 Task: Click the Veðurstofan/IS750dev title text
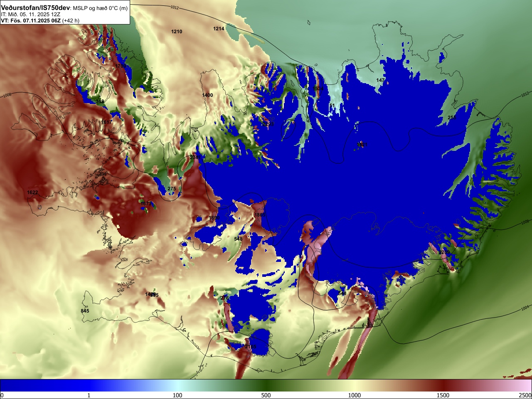[x=35, y=8]
